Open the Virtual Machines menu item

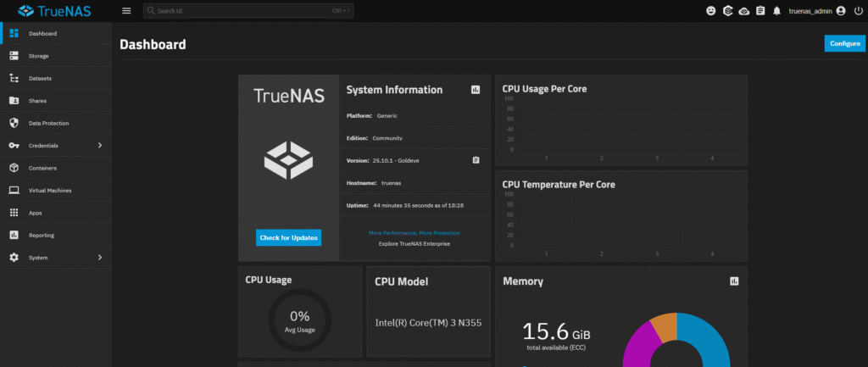click(x=57, y=191)
